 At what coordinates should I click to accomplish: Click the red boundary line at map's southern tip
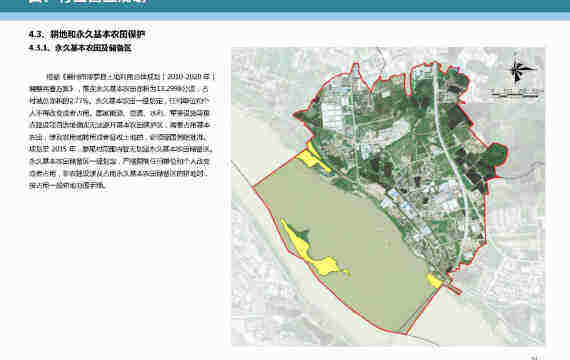(405, 333)
